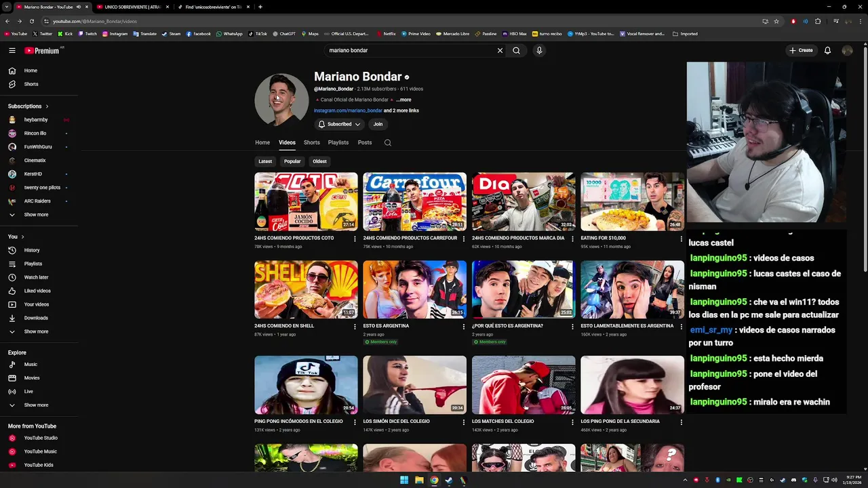Open Shorts in the sidebar
The width and height of the screenshot is (868, 488).
[x=31, y=84]
